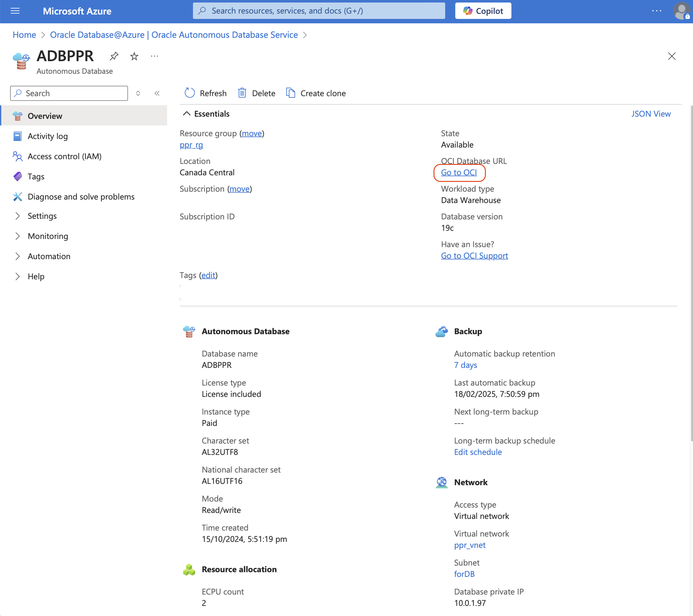Image resolution: width=693 pixels, height=616 pixels.
Task: Pin ADBPPR to dashboard
Action: (x=114, y=56)
